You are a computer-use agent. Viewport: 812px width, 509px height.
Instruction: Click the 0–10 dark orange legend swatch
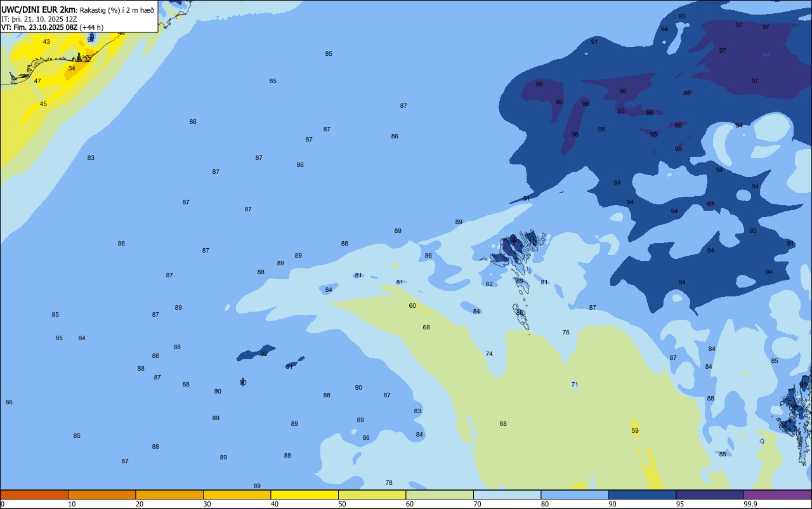pyautogui.click(x=34, y=494)
